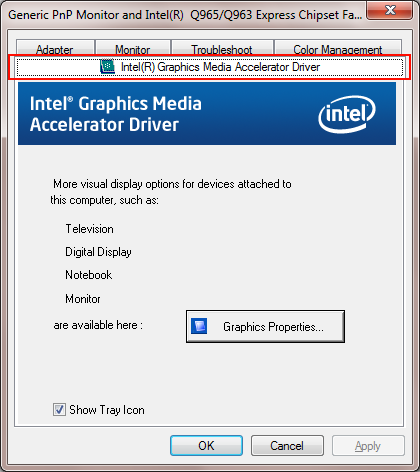This screenshot has height=472, width=420.
Task: Click the Intel logo in the blue banner
Action: [x=347, y=114]
